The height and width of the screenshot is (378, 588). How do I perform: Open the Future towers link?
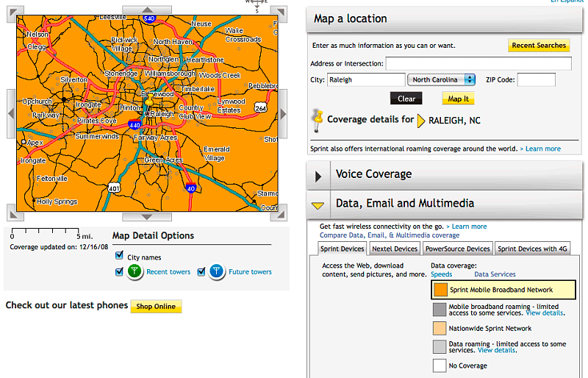pyautogui.click(x=250, y=272)
